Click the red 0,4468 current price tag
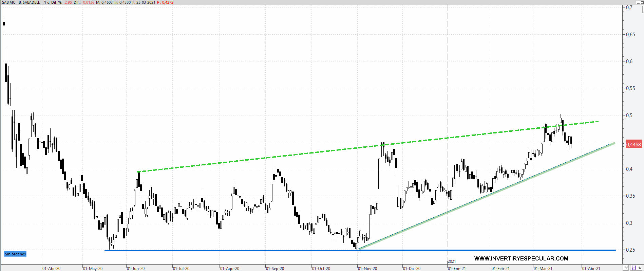The width and height of the screenshot is (644, 271). (x=633, y=144)
